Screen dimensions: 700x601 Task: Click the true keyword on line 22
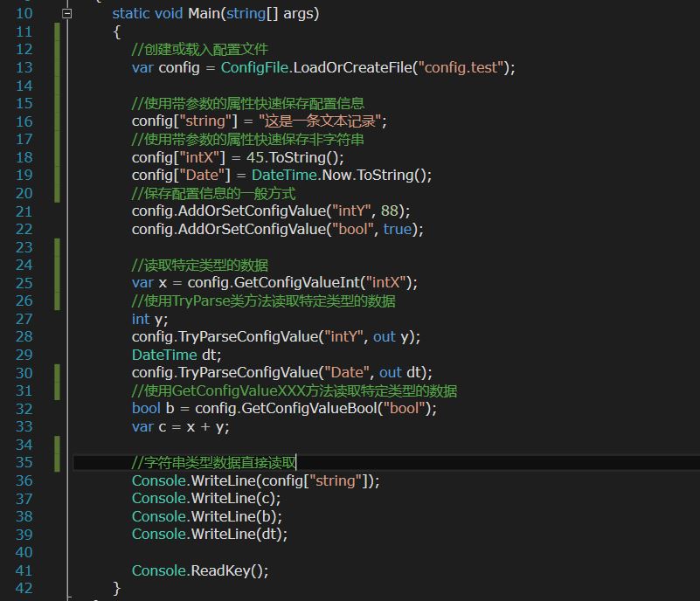397,230
